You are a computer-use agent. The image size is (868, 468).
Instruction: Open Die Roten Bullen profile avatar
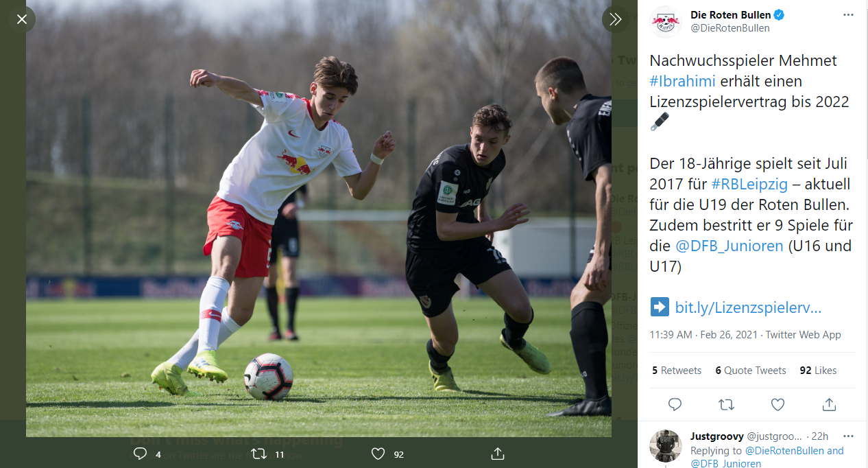point(666,22)
